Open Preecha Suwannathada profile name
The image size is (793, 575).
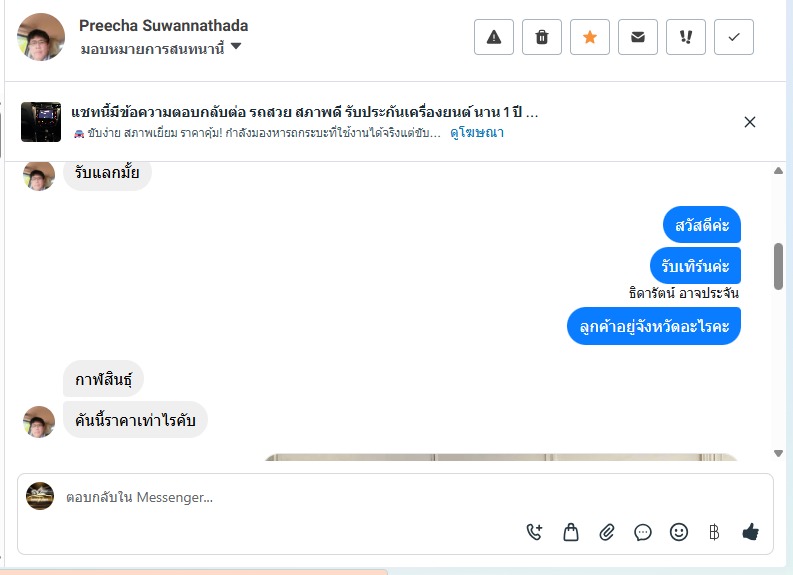(x=163, y=25)
